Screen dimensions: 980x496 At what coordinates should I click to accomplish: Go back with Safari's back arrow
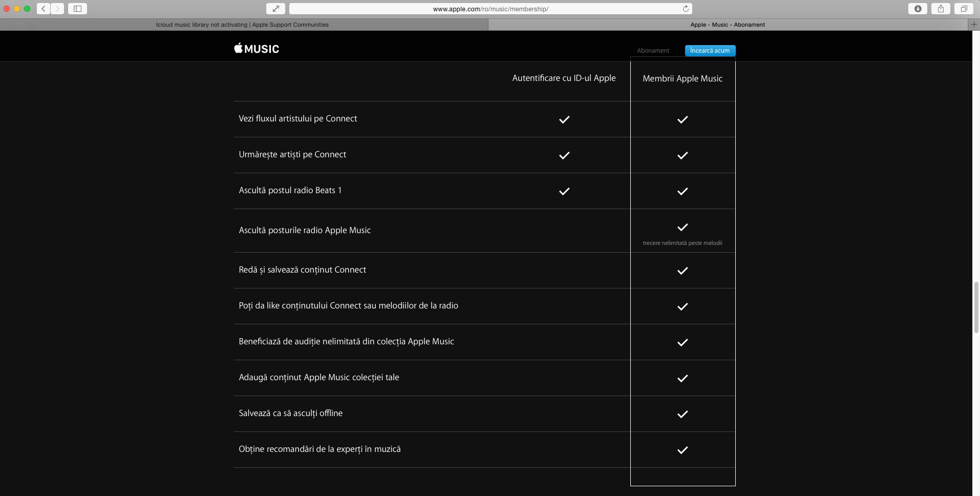tap(44, 9)
